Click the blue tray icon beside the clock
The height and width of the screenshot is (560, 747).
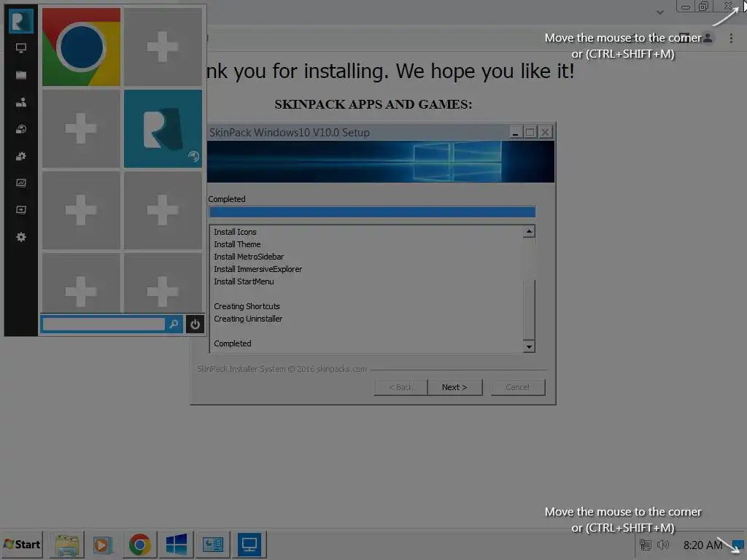click(x=738, y=545)
